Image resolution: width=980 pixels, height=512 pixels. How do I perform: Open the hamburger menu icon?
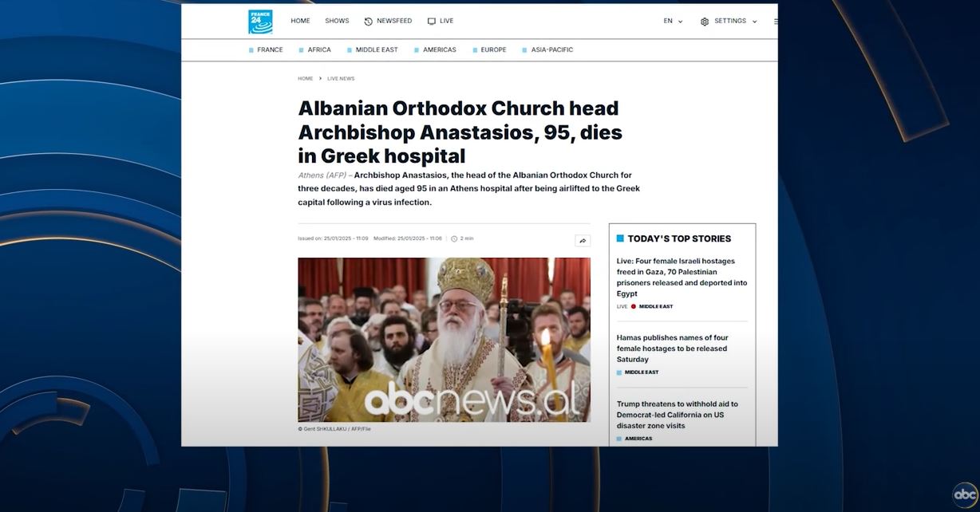pos(776,22)
